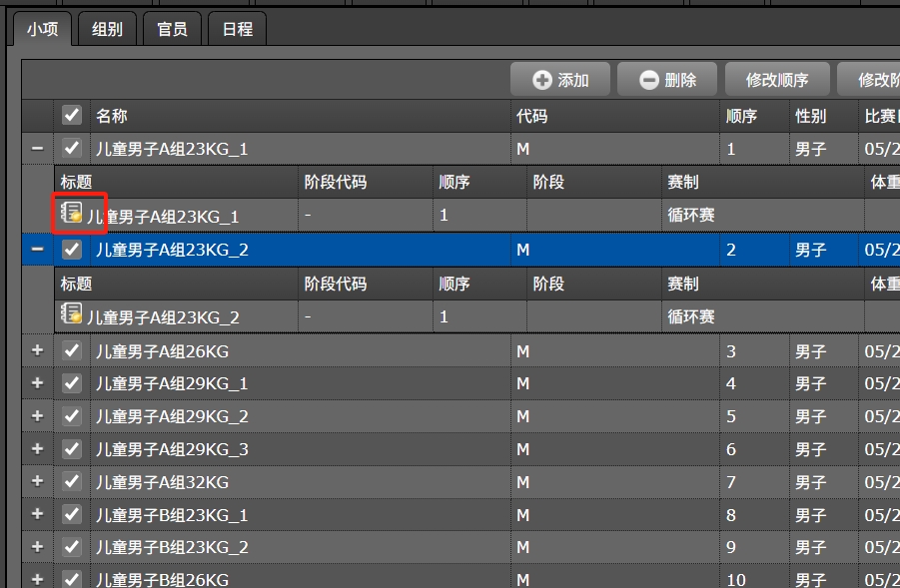Toggle checkbox for 儿童男子B组23KG_1
This screenshot has width=900, height=588.
point(72,514)
